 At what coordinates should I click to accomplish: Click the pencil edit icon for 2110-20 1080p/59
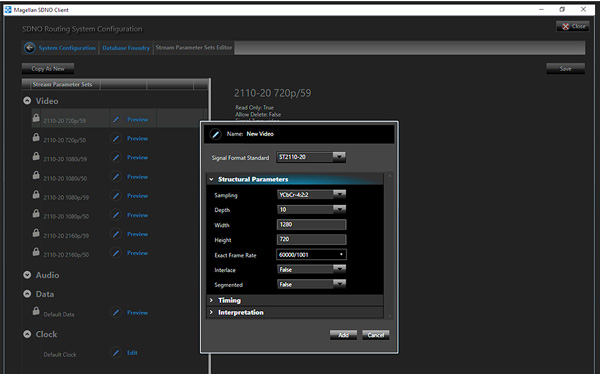(x=116, y=196)
